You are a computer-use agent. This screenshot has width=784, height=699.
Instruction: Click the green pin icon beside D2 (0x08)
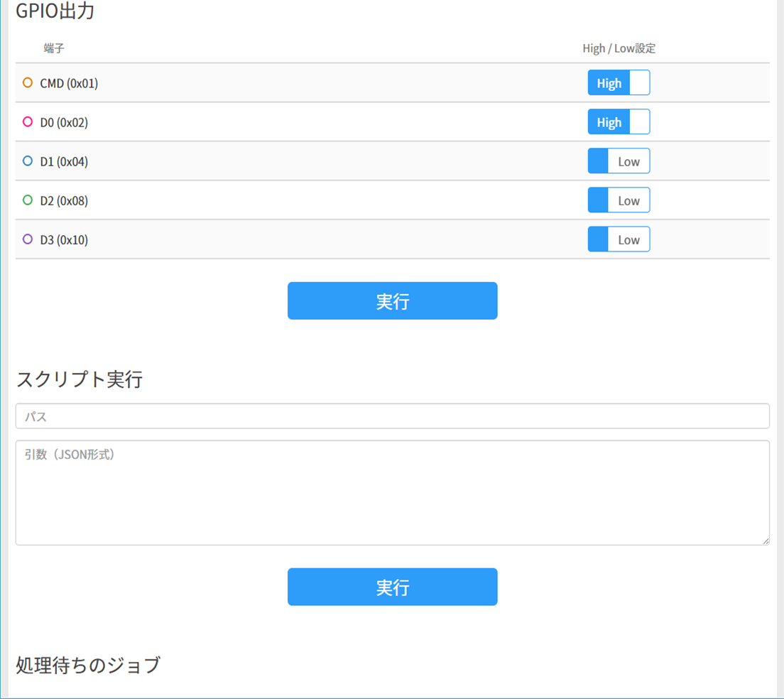(27, 200)
